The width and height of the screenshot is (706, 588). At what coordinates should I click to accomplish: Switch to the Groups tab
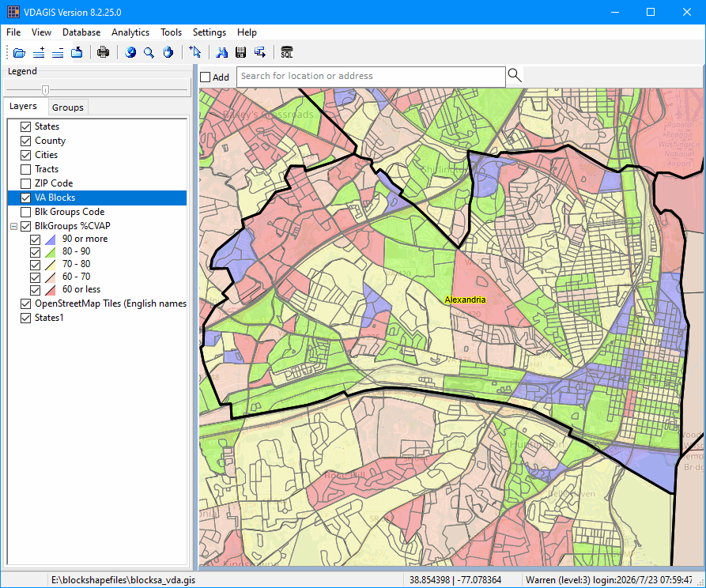[67, 107]
